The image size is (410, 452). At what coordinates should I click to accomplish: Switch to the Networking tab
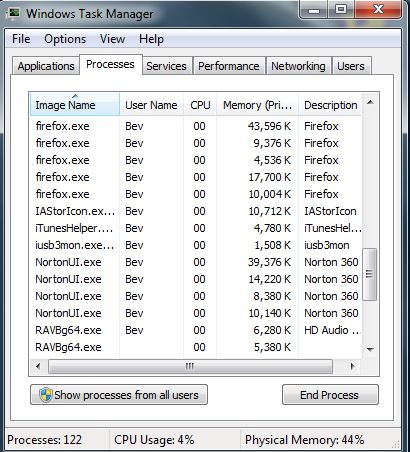pyautogui.click(x=298, y=66)
